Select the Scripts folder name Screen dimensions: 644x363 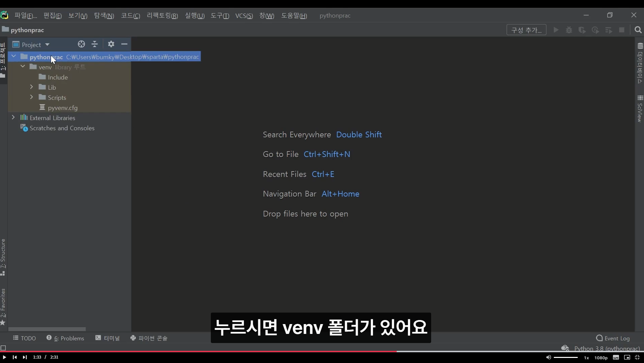coord(57,97)
